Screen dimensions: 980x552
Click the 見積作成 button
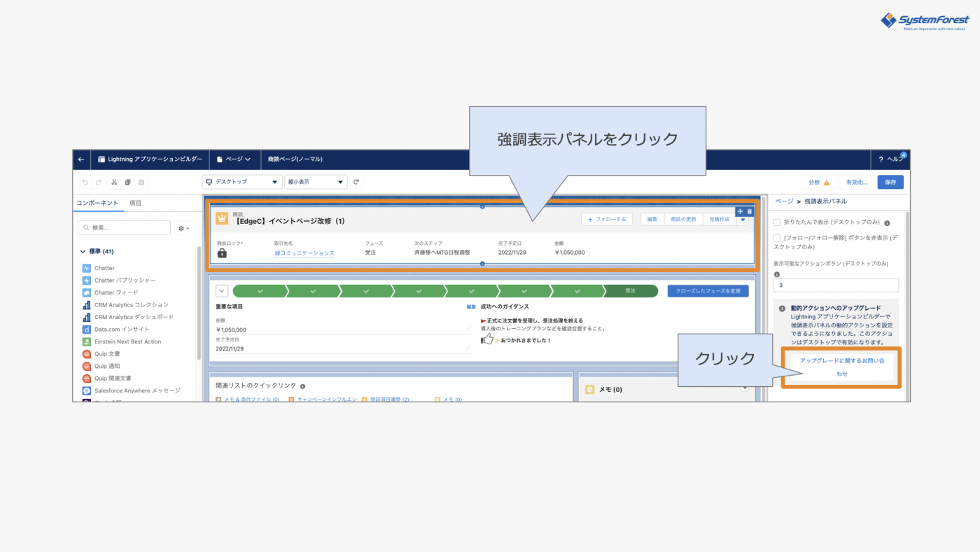pyautogui.click(x=719, y=219)
